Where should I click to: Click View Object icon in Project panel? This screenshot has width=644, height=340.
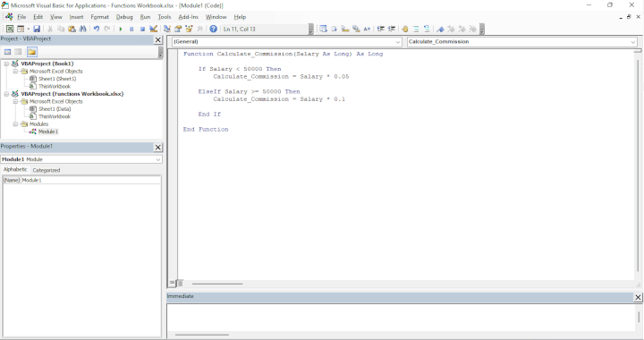(18, 52)
